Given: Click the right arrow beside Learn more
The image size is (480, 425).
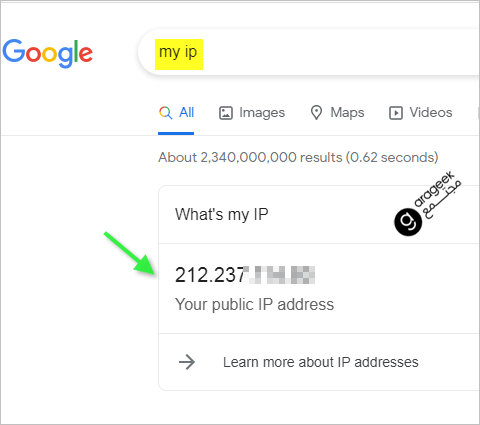Looking at the screenshot, I should click(187, 362).
